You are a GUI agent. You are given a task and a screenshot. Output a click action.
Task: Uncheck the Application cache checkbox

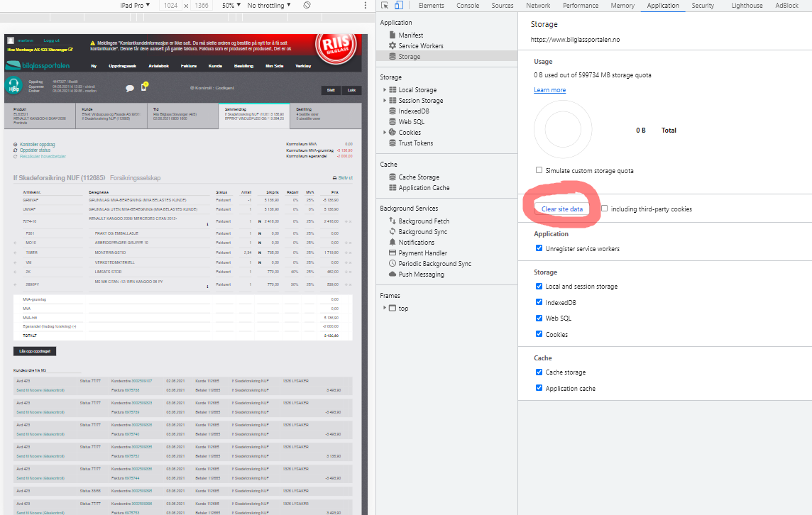point(539,388)
